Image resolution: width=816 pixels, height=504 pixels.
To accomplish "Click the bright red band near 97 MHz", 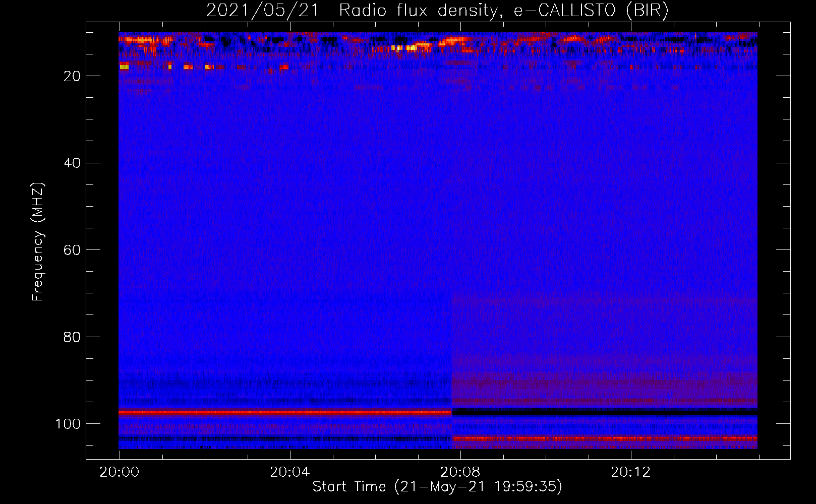I will click(x=285, y=412).
